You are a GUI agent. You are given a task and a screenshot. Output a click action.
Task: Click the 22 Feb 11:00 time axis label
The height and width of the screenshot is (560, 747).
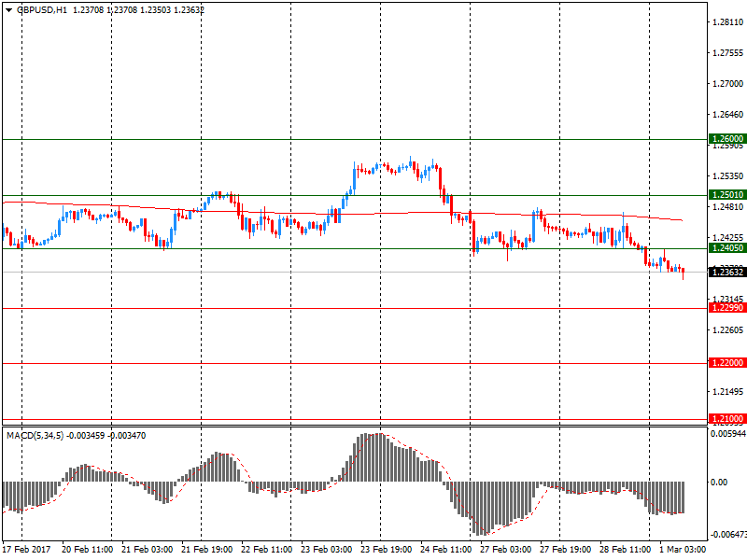click(267, 550)
